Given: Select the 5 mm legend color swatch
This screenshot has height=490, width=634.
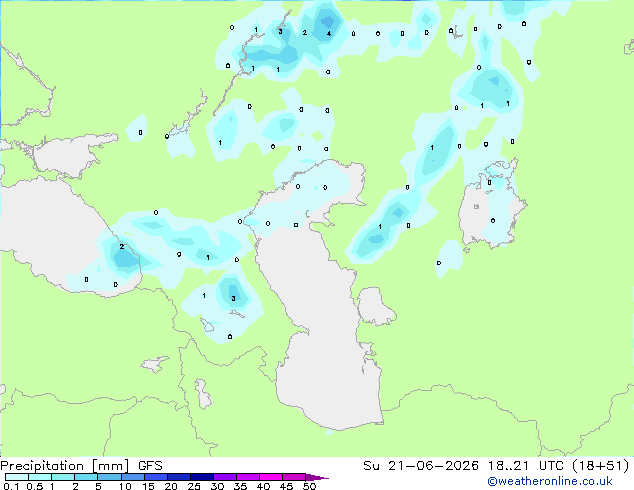Looking at the screenshot, I should (109, 477).
